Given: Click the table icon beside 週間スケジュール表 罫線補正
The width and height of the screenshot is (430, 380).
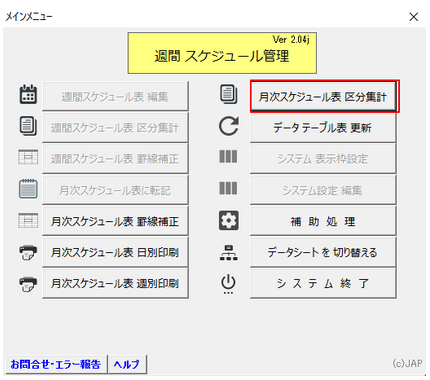Looking at the screenshot, I should tap(28, 157).
